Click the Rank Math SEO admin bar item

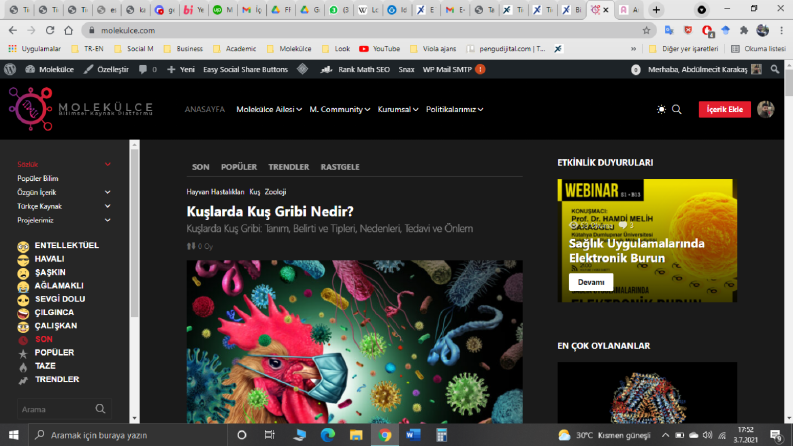coord(355,69)
